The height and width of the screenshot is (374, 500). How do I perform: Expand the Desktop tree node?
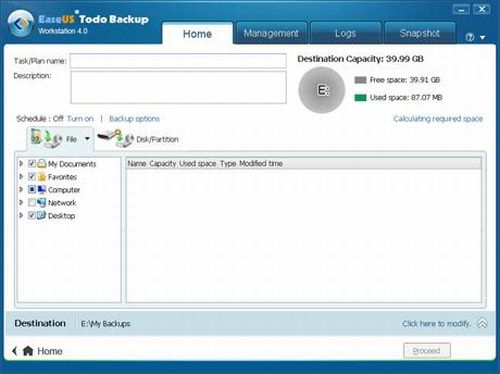[x=21, y=215]
